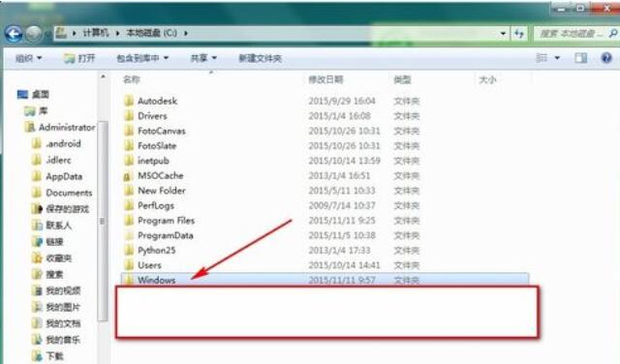Open the 包含到库中 dropdown
620x364 pixels.
coord(142,58)
